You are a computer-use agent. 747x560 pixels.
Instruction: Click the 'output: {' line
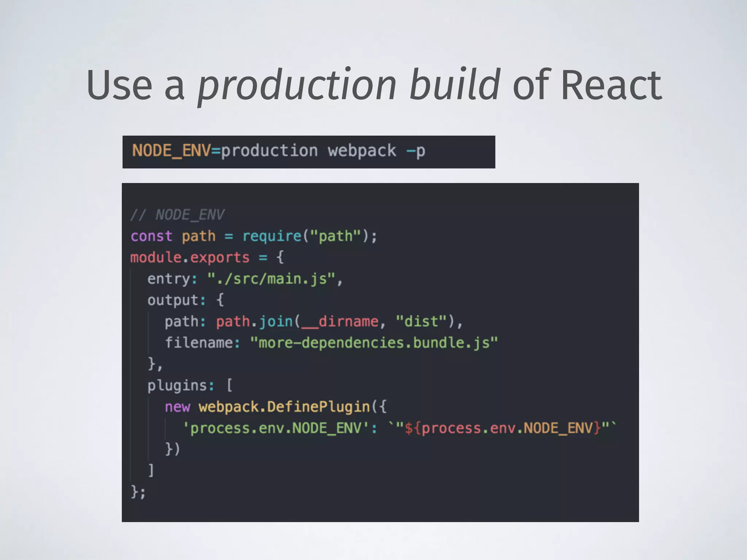tap(186, 300)
